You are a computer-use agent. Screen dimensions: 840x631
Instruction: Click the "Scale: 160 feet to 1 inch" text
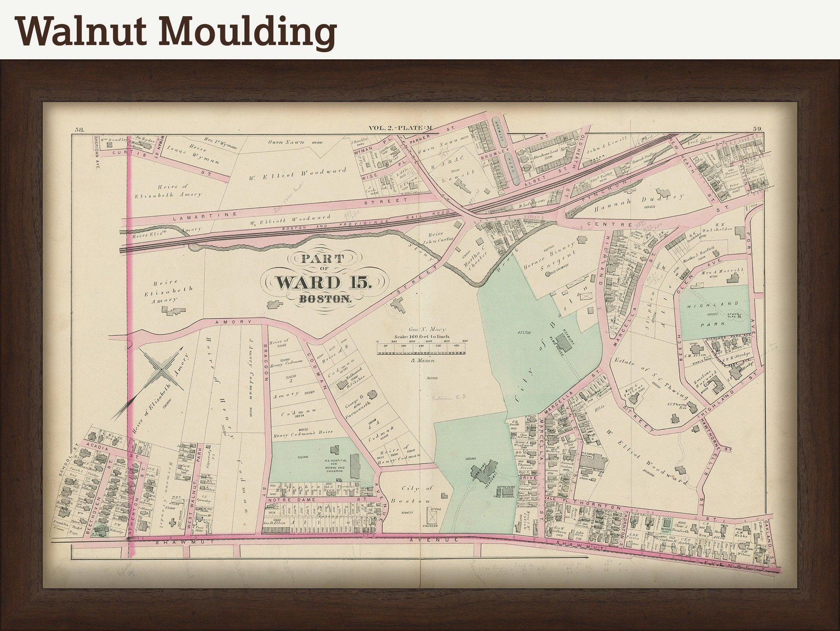pos(421,336)
